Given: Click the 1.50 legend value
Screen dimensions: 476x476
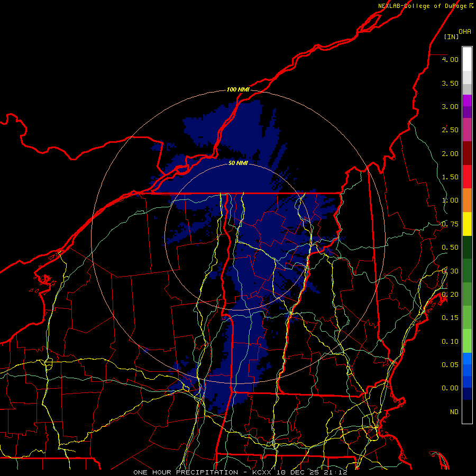Looking at the screenshot, I should pyautogui.click(x=450, y=177).
